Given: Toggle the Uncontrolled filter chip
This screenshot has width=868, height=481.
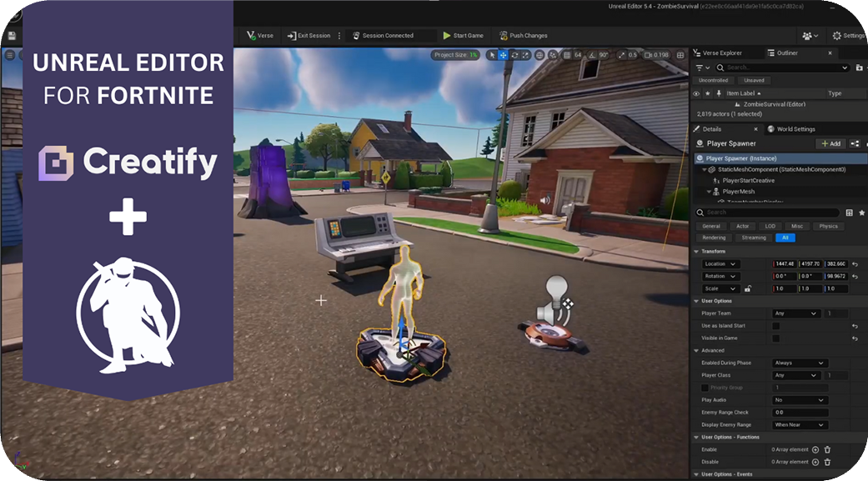Looking at the screenshot, I should pos(713,80).
